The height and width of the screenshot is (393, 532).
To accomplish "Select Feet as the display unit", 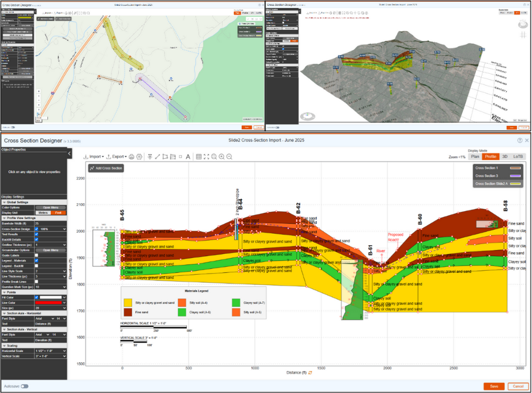I will pos(58,213).
